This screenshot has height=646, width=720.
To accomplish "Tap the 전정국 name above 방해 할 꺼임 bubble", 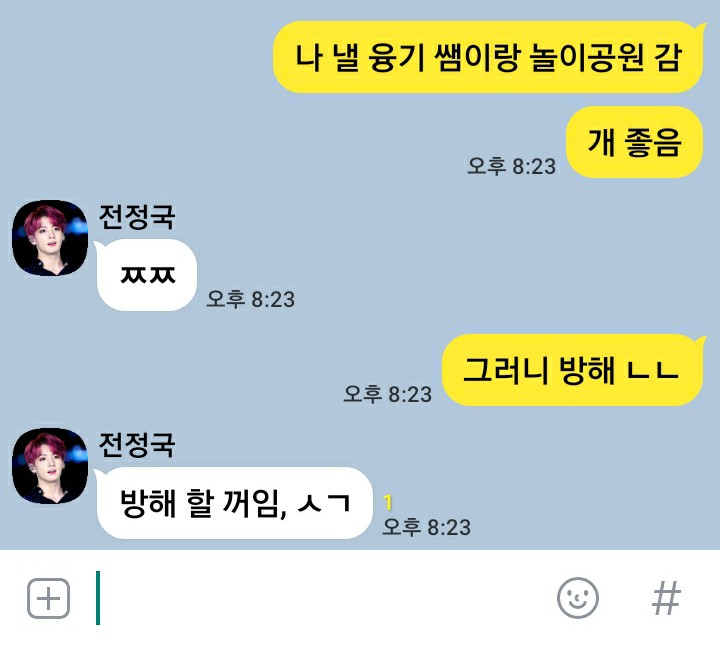I will 137,445.
